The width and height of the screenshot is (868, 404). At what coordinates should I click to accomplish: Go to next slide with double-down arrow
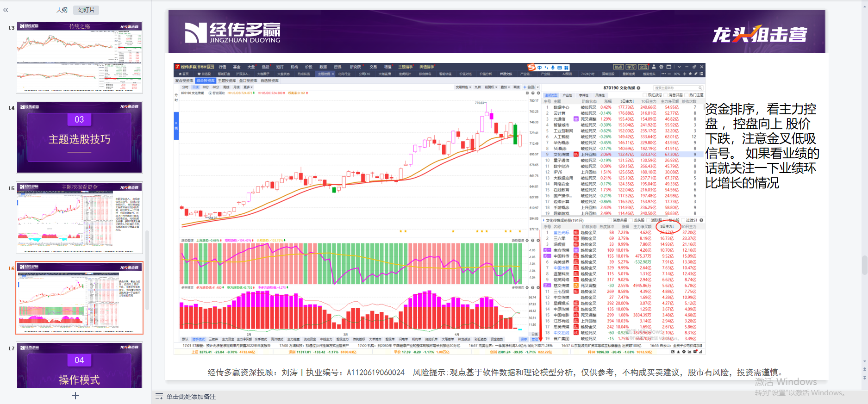864,377
